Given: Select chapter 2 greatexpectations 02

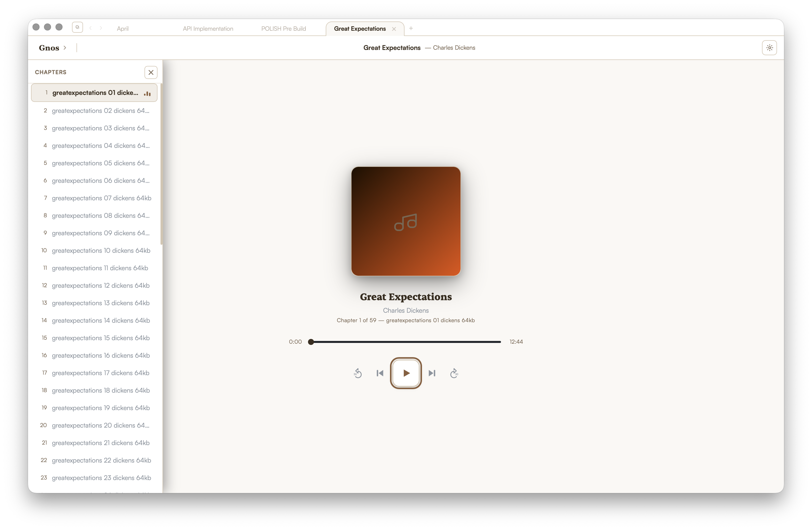Looking at the screenshot, I should click(x=94, y=111).
